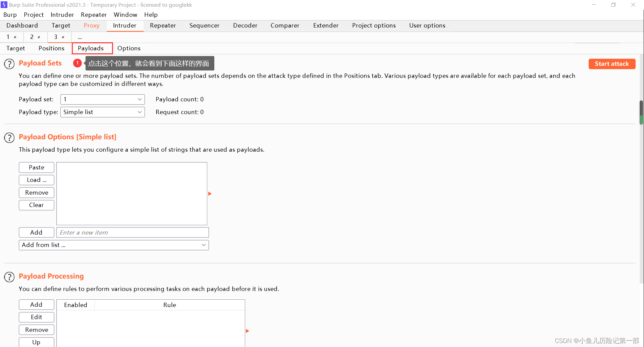
Task: Open the Payload type dropdown
Action: point(102,112)
